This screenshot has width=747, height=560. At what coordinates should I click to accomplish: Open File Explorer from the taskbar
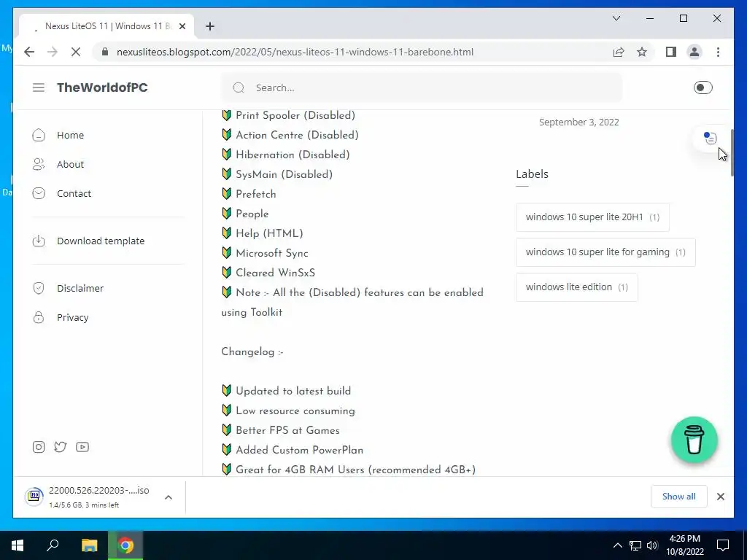89,545
